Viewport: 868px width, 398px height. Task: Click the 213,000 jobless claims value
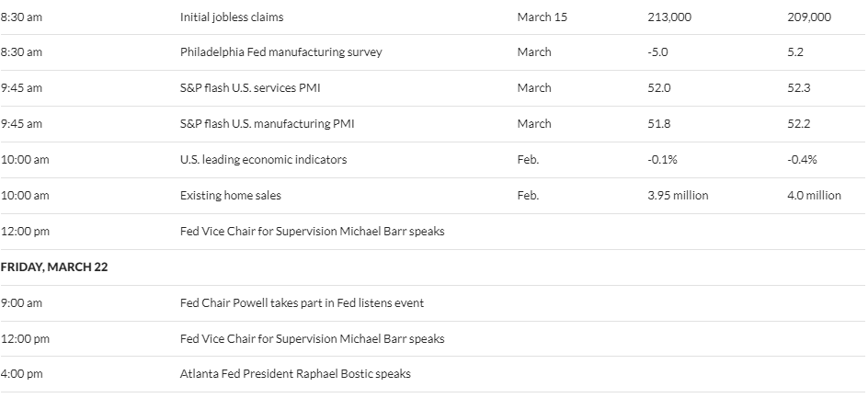click(x=669, y=17)
